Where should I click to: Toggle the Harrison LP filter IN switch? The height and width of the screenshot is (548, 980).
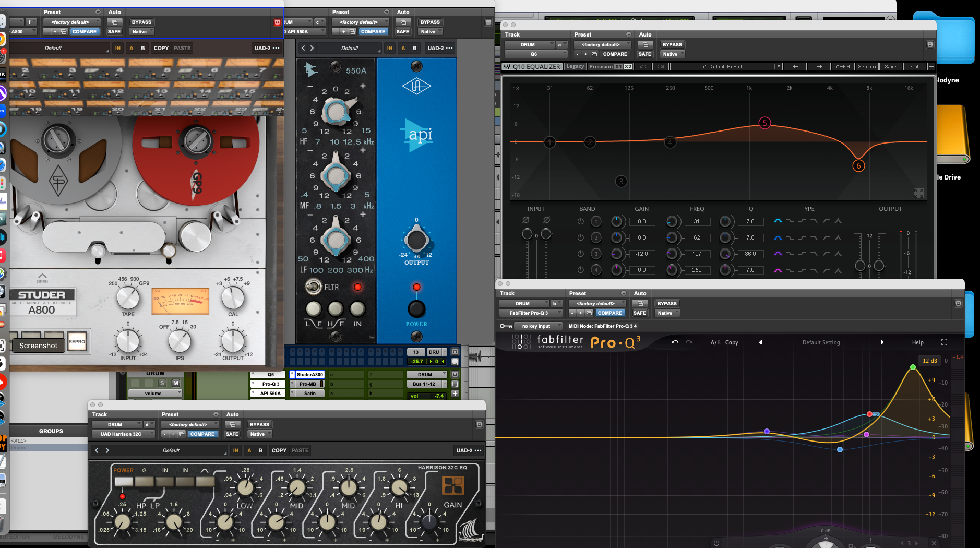[x=185, y=482]
